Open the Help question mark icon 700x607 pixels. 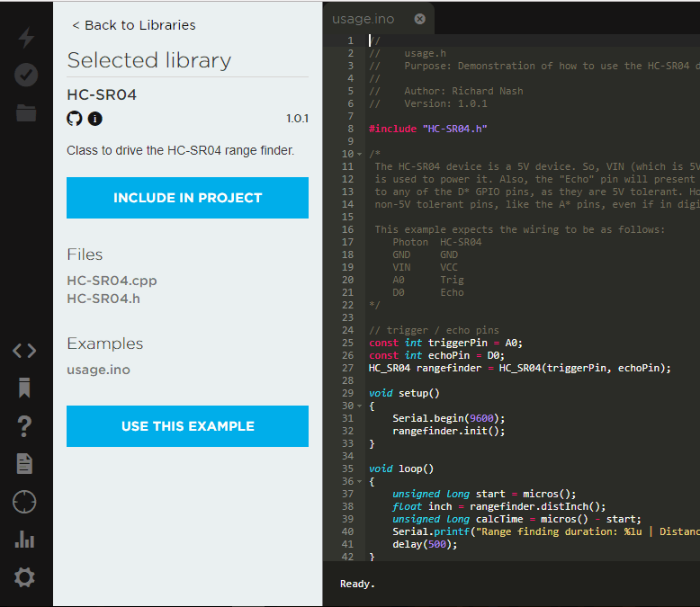coord(24,426)
